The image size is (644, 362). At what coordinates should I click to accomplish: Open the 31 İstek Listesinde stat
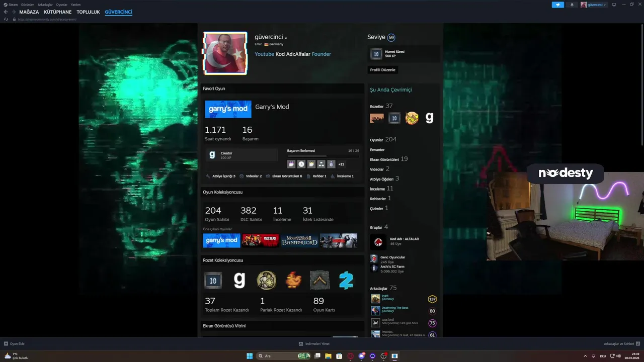[x=317, y=214]
